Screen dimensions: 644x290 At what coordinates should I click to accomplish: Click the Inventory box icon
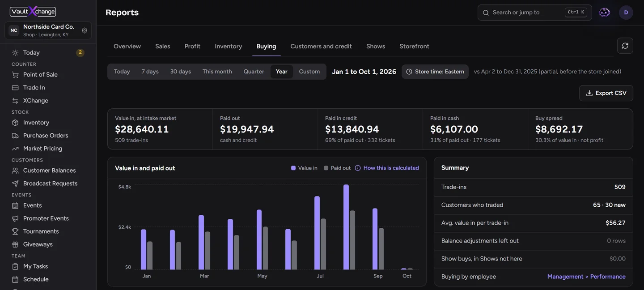pyautogui.click(x=15, y=123)
